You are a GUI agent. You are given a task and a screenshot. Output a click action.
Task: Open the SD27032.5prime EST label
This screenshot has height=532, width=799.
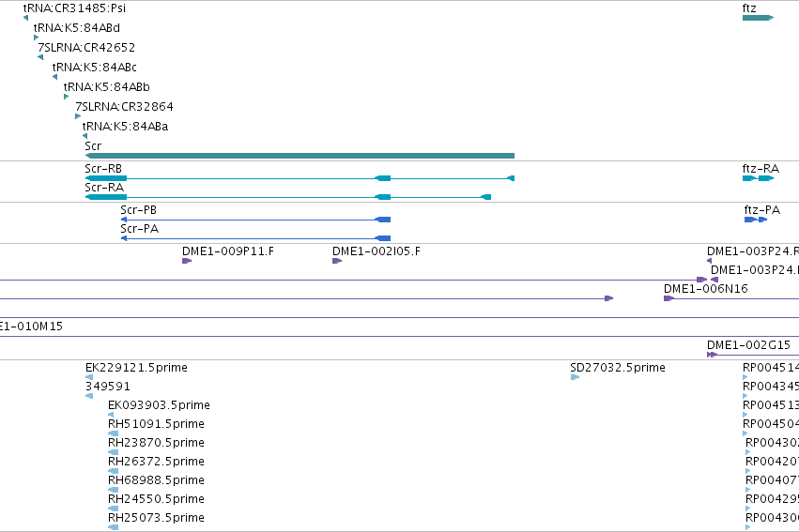click(618, 368)
